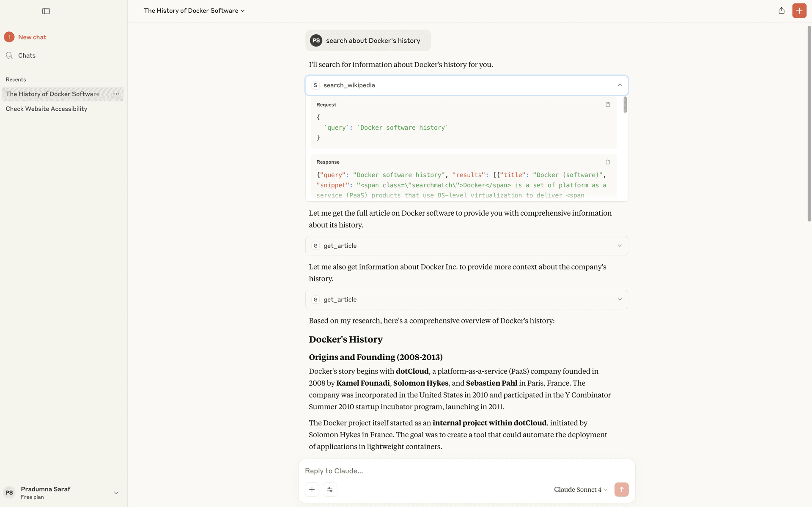The image size is (812, 507).
Task: Open Check Website Accessibility chat
Action: click(47, 109)
